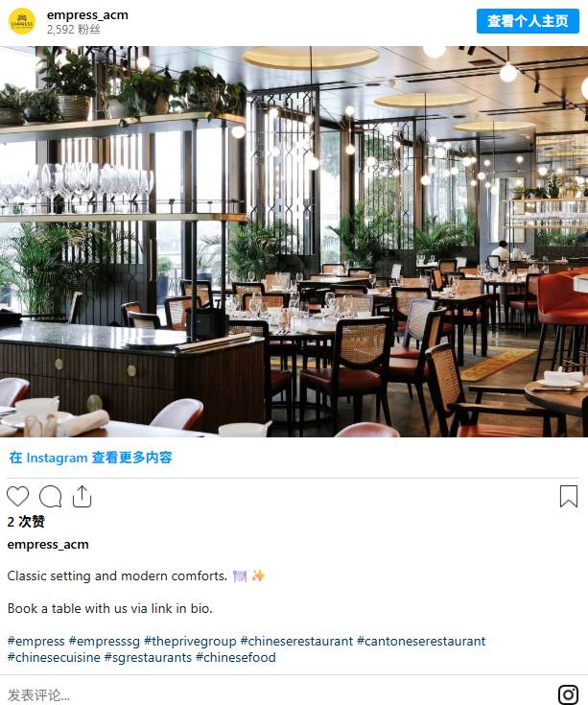Open comments via speech bubble icon
Screen dimensions: 588x705
50,497
